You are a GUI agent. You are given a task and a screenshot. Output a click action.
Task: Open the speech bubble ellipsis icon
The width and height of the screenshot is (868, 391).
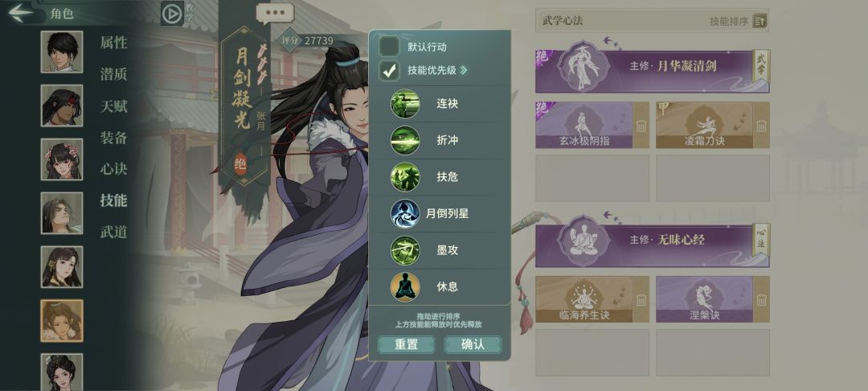click(275, 13)
